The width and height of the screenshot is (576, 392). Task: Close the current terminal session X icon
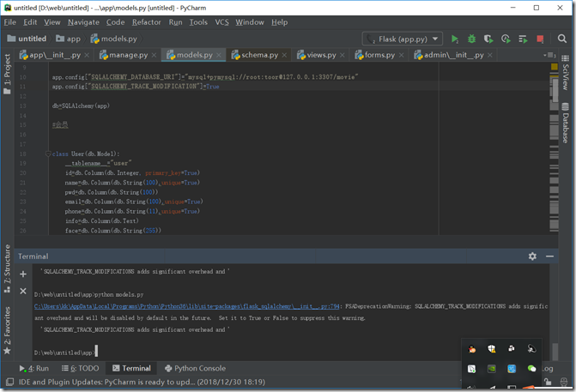pyautogui.click(x=23, y=291)
